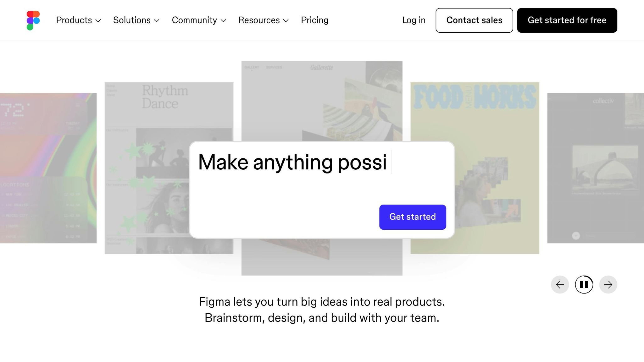Open the Pricing page
Viewport: 644px width, 362px height.
tap(314, 20)
